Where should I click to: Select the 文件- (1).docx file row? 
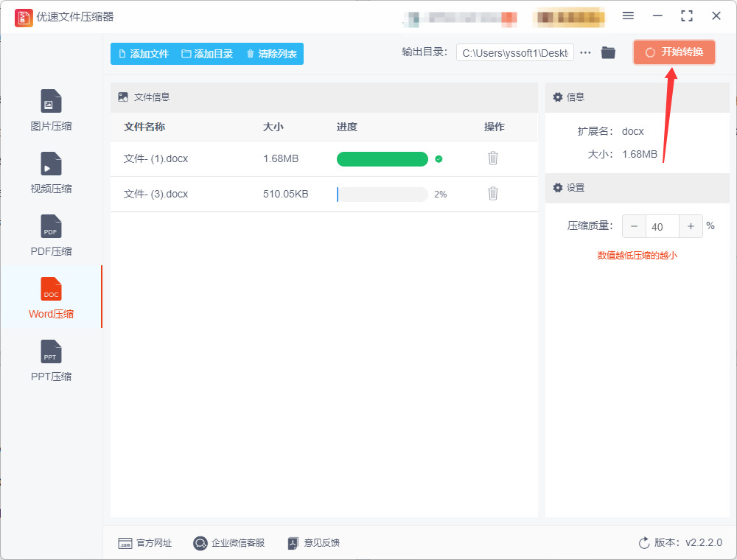click(x=324, y=159)
